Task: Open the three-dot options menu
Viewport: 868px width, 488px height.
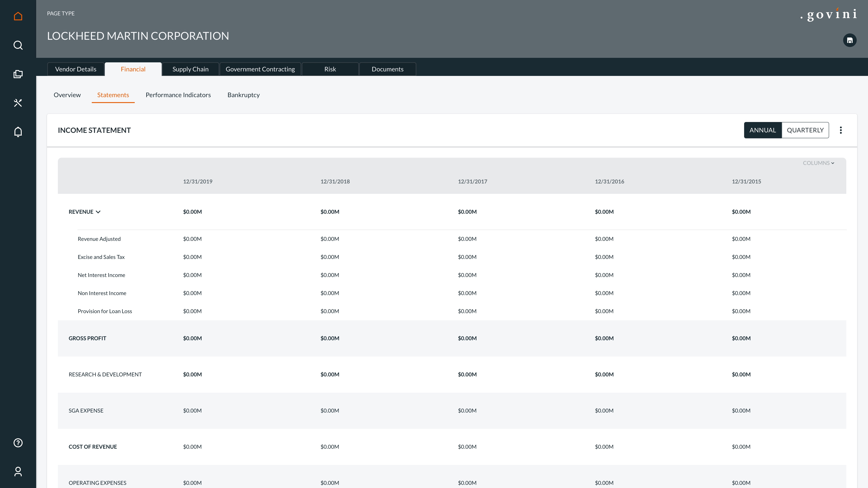Action: tap(841, 130)
